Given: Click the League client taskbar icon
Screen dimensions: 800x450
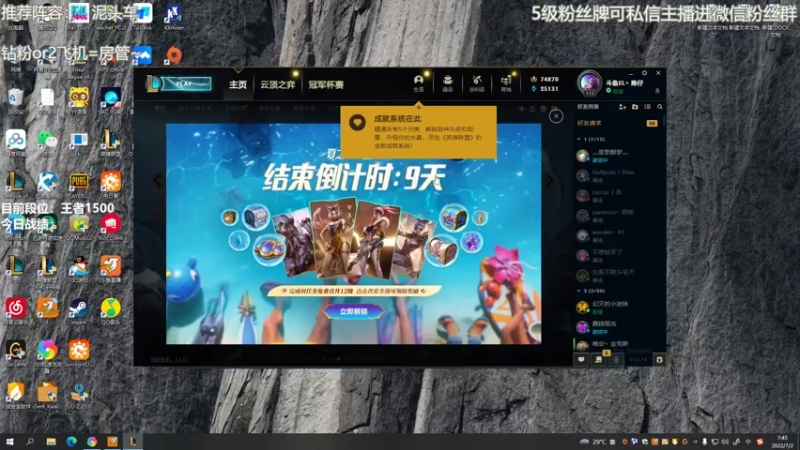Looking at the screenshot, I should (133, 442).
